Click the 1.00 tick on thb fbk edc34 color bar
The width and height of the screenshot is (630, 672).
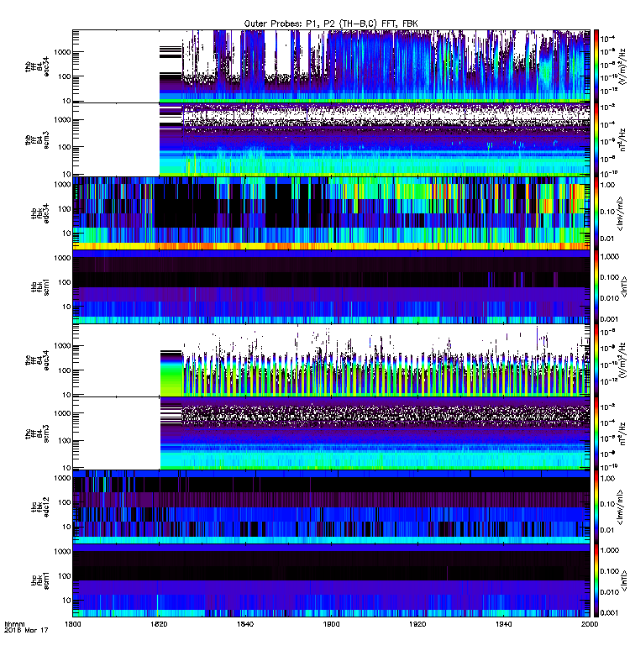[x=607, y=185]
